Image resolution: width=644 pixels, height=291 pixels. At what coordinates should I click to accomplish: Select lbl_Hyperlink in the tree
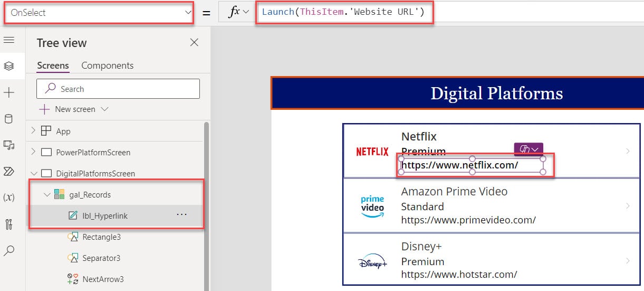[105, 215]
